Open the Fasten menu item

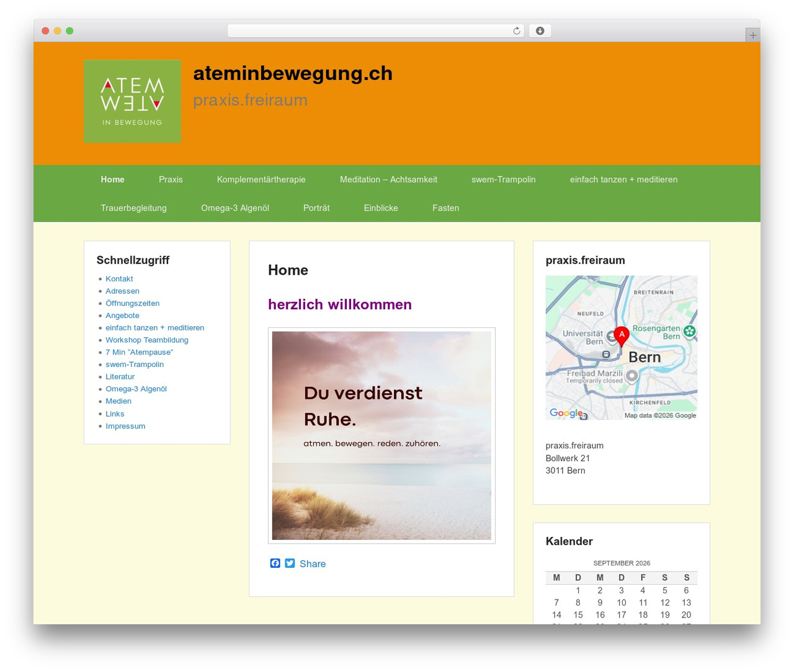coord(446,208)
